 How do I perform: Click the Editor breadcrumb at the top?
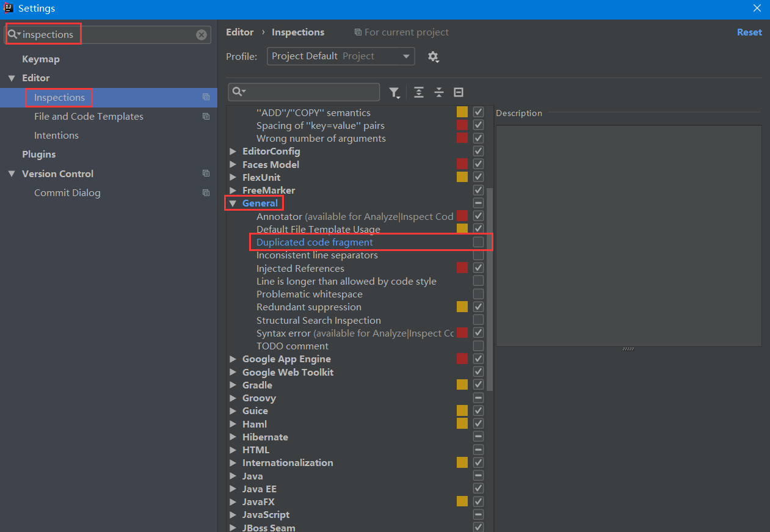coord(239,32)
